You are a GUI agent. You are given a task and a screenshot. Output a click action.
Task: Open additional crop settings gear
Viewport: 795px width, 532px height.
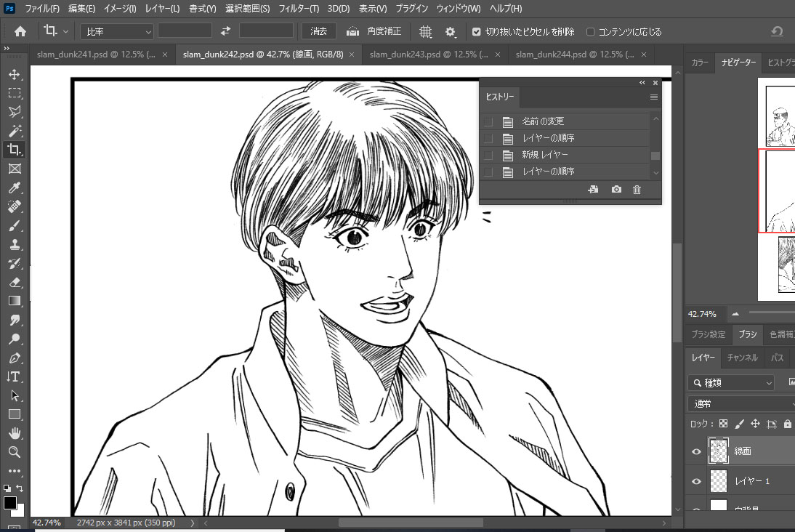[451, 32]
